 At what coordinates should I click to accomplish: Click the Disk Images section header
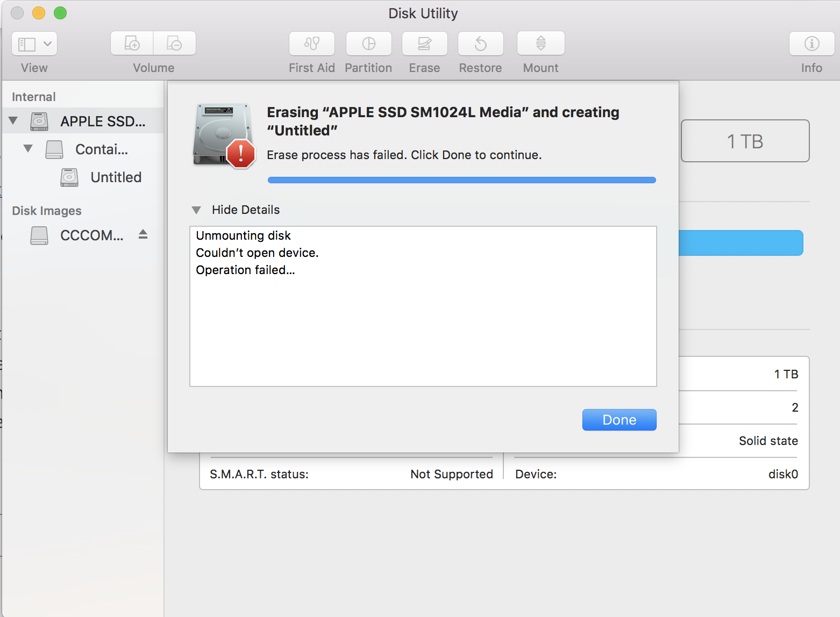(47, 211)
